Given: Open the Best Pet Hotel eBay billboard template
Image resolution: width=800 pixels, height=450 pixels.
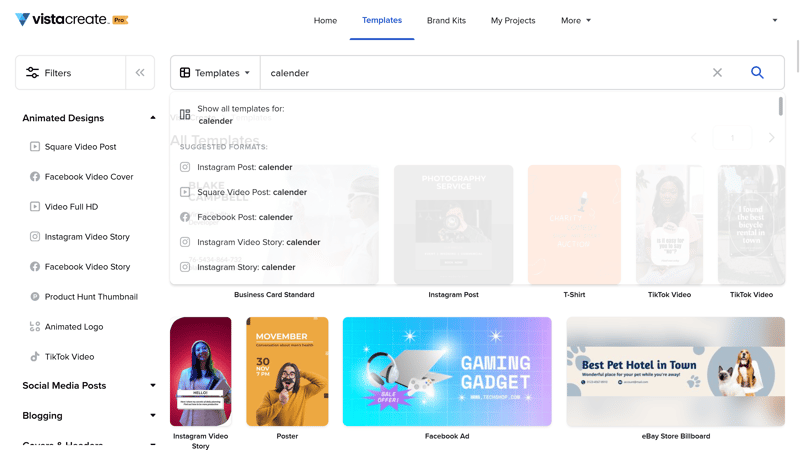Looking at the screenshot, I should point(675,371).
